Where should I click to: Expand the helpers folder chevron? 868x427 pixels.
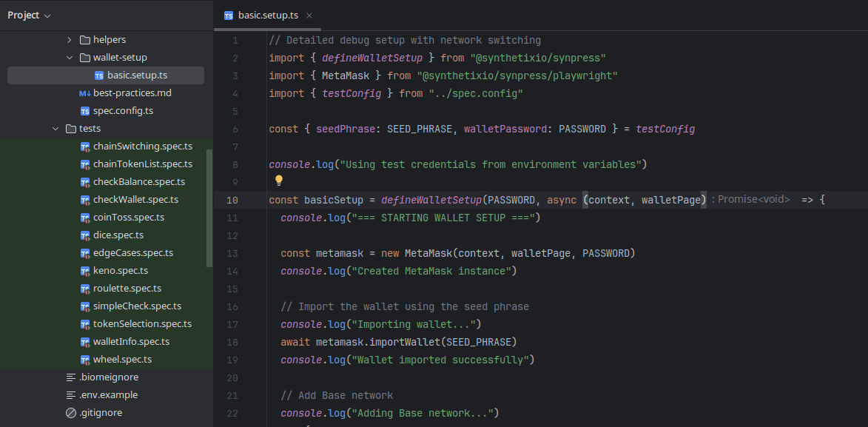(x=70, y=40)
